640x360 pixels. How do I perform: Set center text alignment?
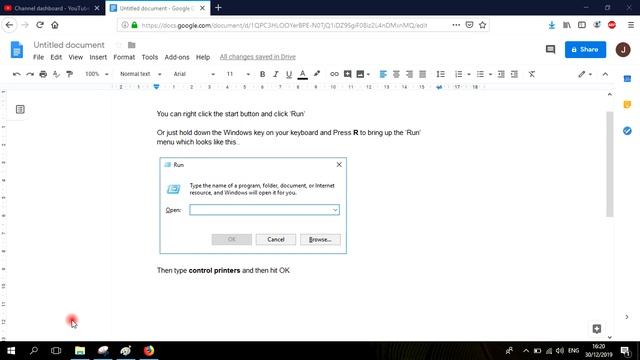point(396,74)
